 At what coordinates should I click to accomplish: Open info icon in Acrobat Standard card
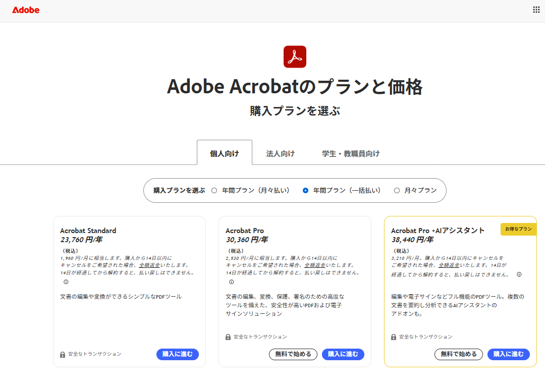coord(66,282)
